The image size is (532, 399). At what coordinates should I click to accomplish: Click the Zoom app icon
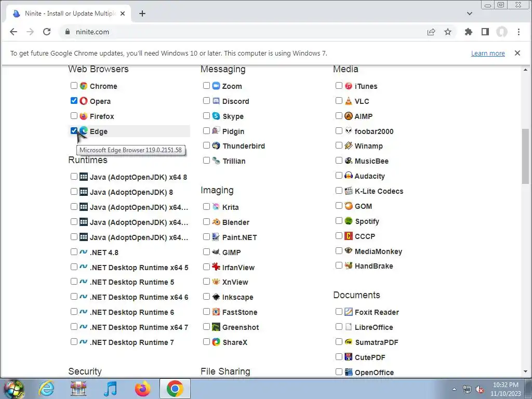click(216, 86)
